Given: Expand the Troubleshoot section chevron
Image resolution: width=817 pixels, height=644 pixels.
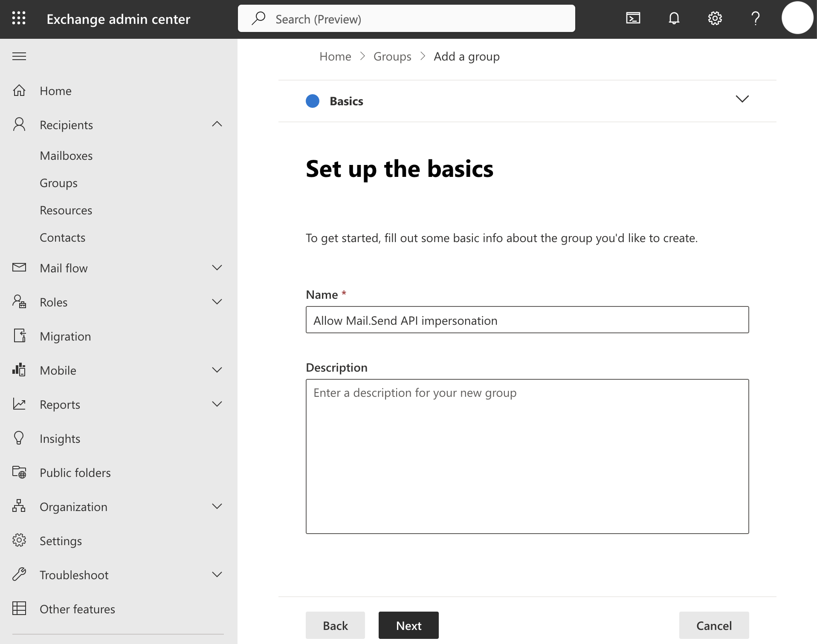Looking at the screenshot, I should tap(217, 575).
